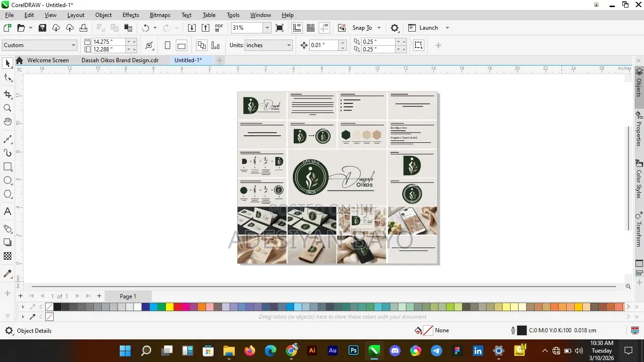Screen dimensions: 644x362
Task: Toggle snap off button
Action: [342, 28]
